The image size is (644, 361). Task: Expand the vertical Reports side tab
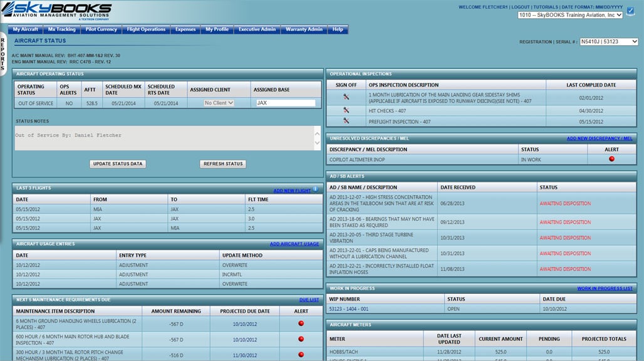(x=3, y=54)
